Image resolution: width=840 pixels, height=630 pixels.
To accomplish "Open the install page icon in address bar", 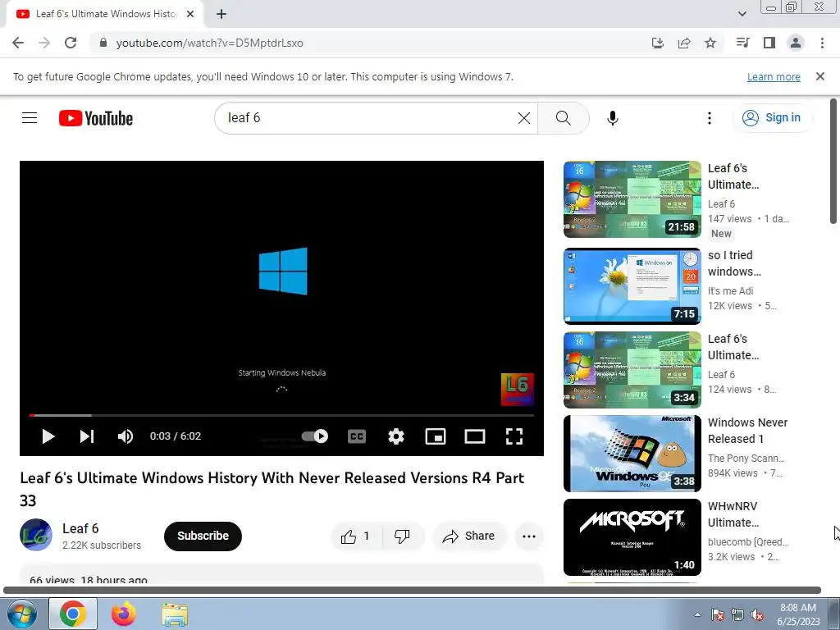I will click(x=657, y=43).
